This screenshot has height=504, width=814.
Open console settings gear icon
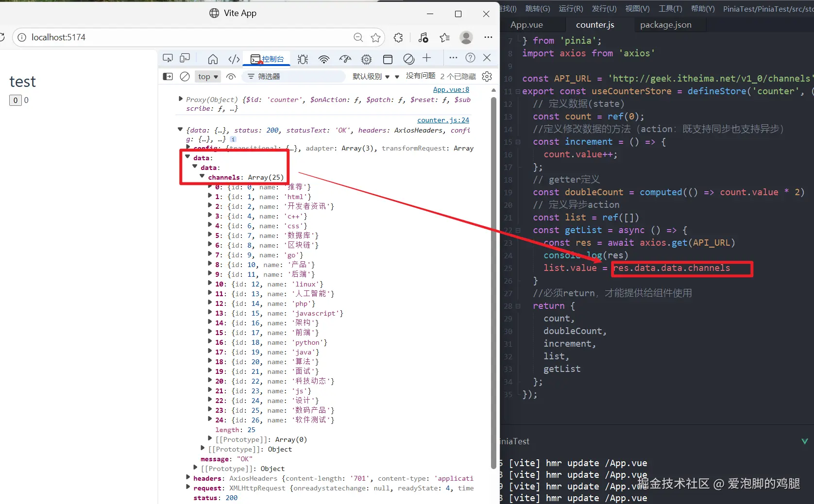pos(487,76)
